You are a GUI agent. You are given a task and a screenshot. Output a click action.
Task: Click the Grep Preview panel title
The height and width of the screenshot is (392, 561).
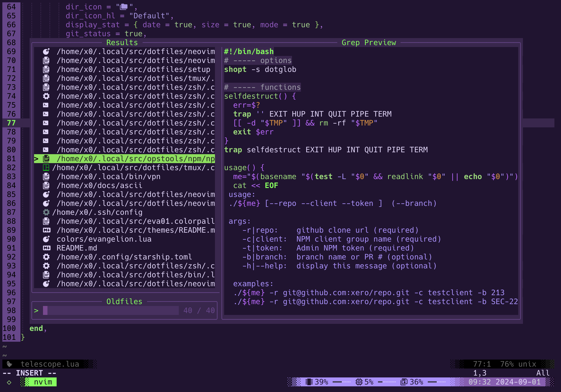coord(368,43)
